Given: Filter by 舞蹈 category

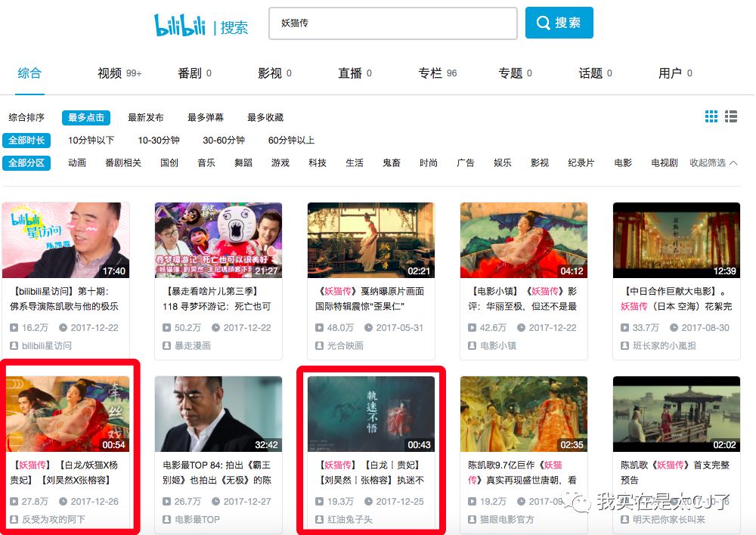Looking at the screenshot, I should click(x=243, y=163).
